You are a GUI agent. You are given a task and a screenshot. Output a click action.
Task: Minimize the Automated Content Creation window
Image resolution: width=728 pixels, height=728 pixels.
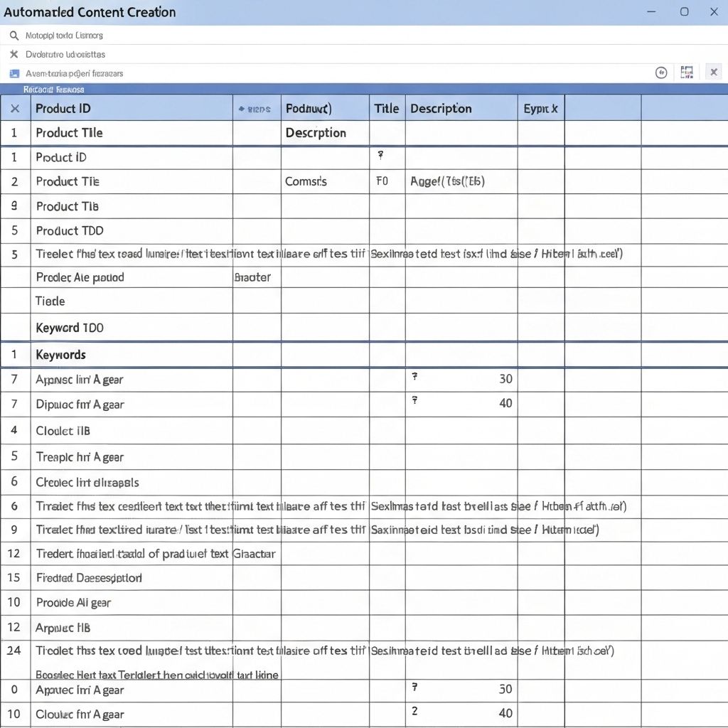click(651, 12)
